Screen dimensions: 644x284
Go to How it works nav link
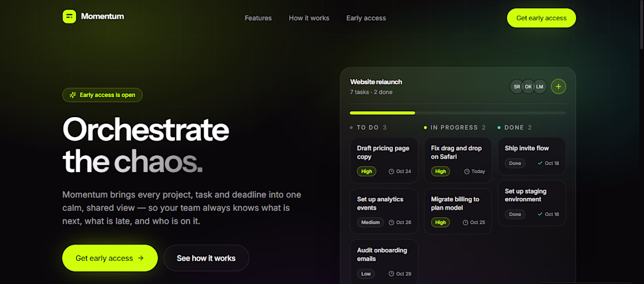(309, 18)
